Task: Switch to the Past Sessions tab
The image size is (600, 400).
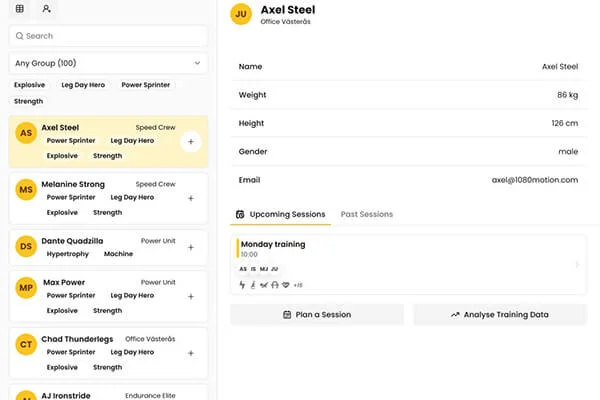Action: point(367,214)
